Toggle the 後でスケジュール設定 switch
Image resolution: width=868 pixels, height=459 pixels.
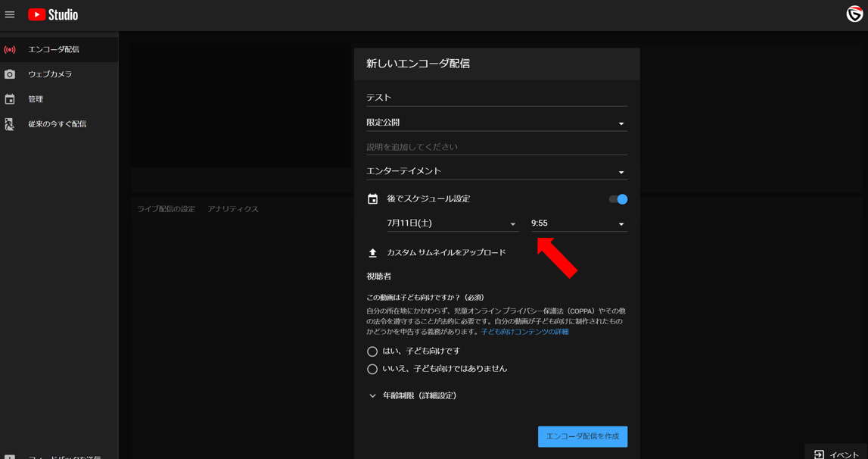pos(618,199)
